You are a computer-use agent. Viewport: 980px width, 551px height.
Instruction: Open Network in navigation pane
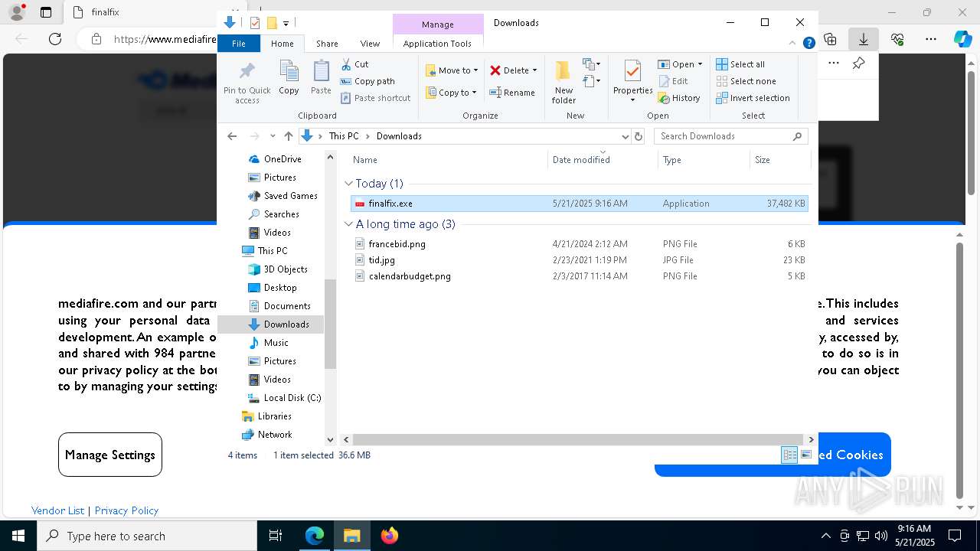click(267, 435)
